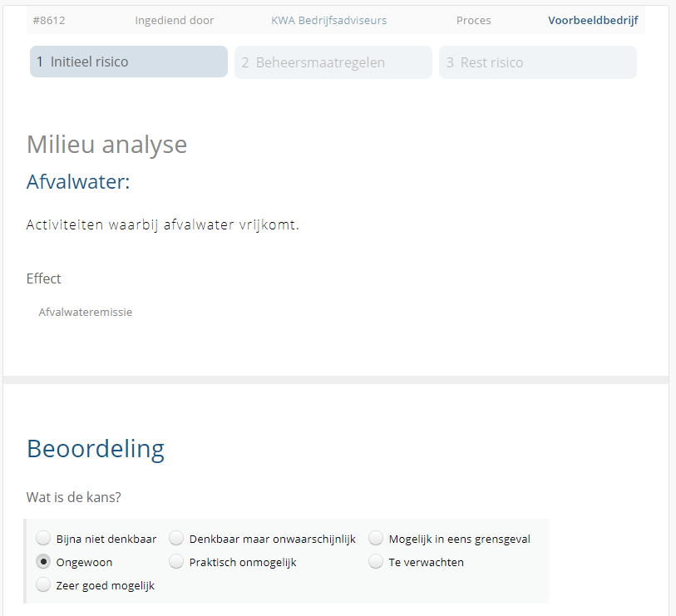Click the "Afvalwater" subheading
This screenshot has height=616, width=676.
coord(77,181)
